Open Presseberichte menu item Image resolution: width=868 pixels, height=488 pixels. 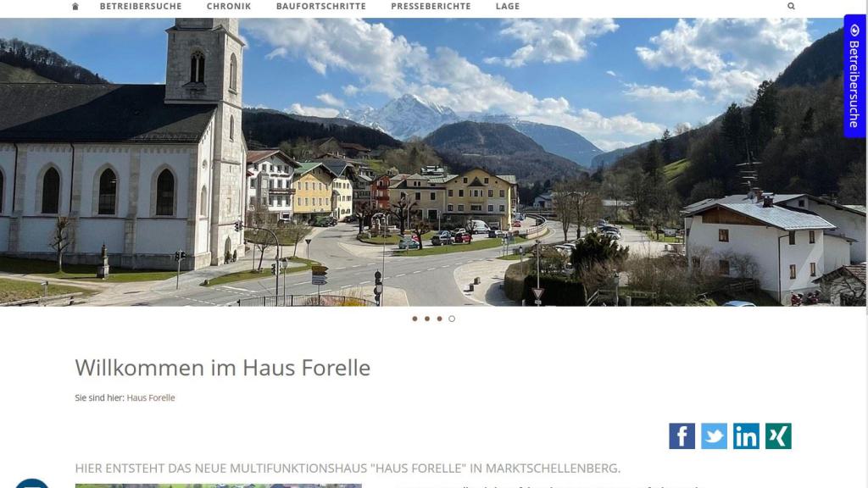click(x=431, y=6)
